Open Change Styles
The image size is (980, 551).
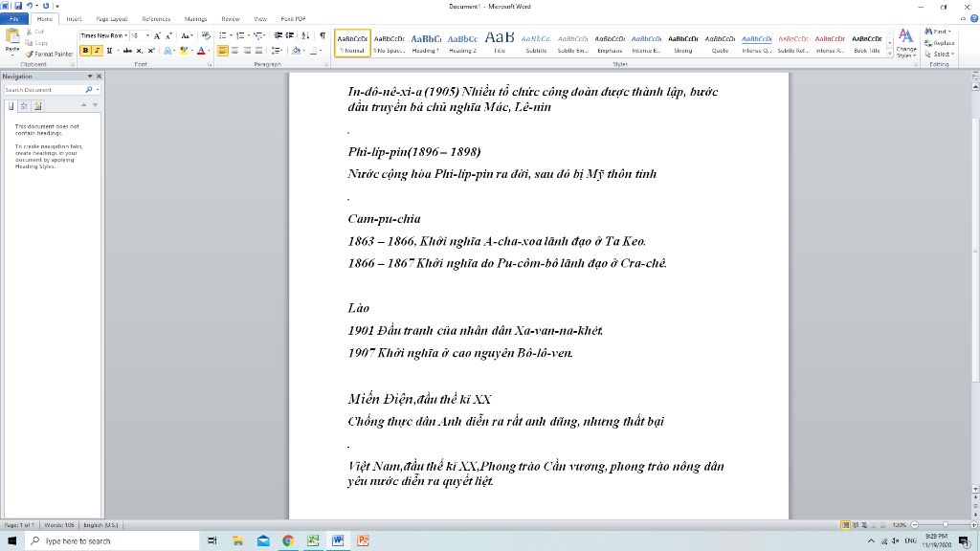905,43
